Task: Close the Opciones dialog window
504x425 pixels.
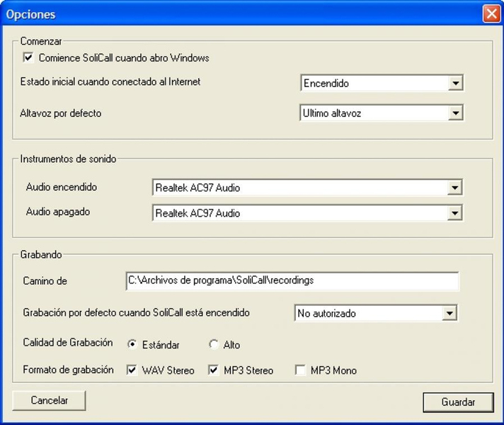Action: [x=491, y=14]
